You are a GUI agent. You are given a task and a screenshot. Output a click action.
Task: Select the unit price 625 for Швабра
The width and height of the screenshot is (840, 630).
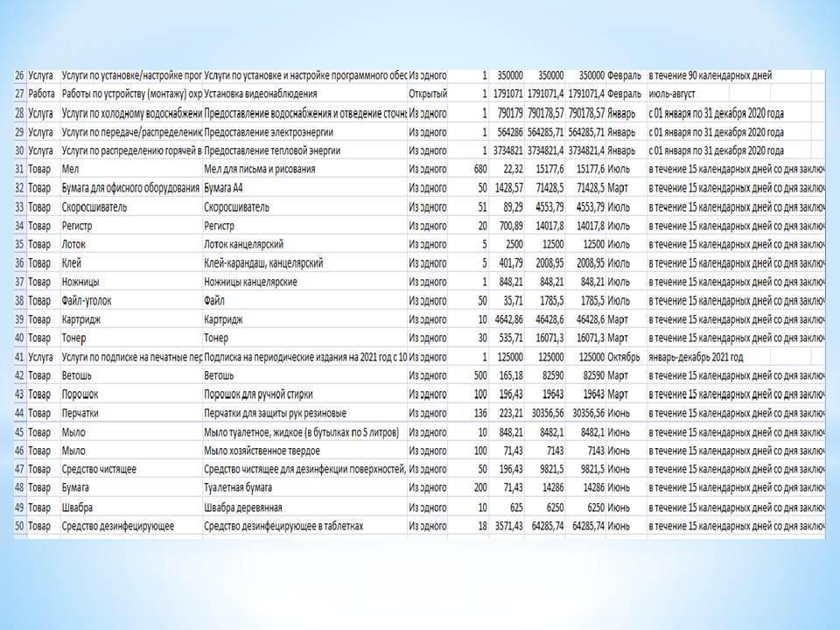[x=516, y=507]
